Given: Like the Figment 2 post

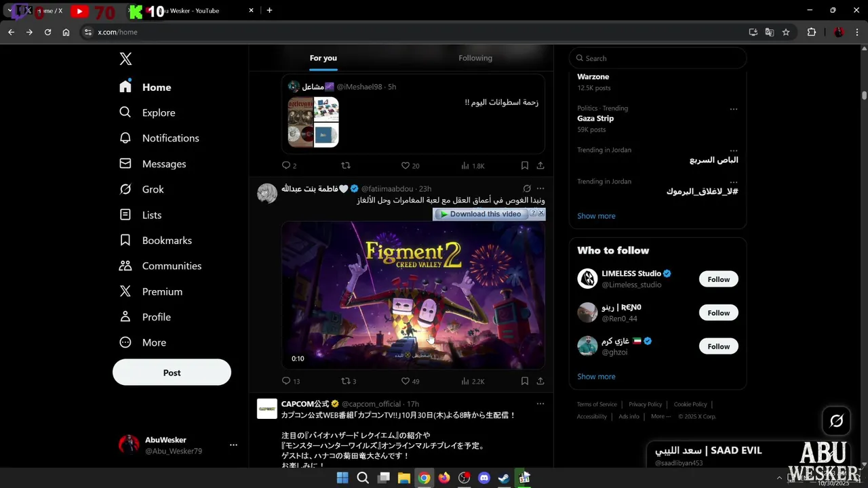Looking at the screenshot, I should [410, 381].
